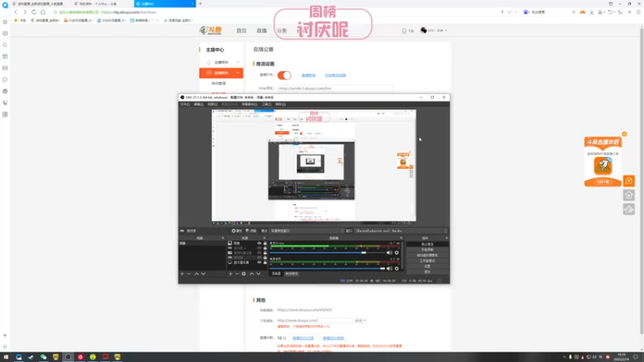644x362 pixels.
Task: Toggle lock on second source row
Action: click(x=265, y=248)
